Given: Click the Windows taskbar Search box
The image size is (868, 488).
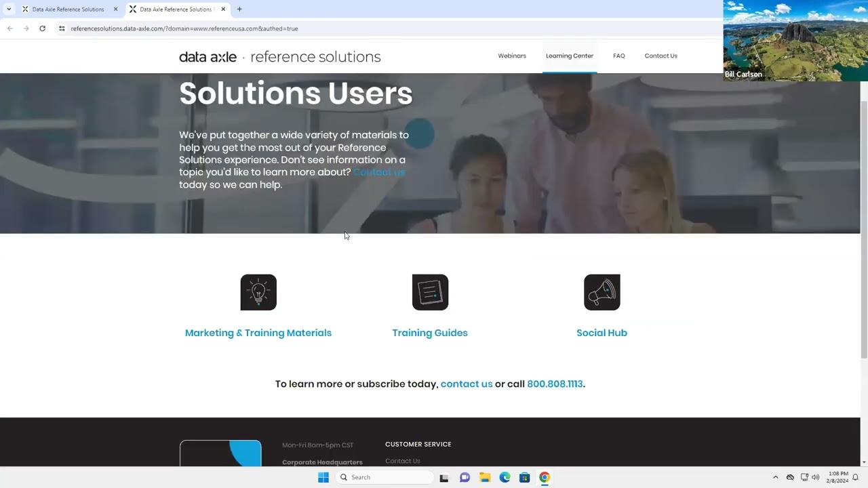Looking at the screenshot, I should coord(385,477).
